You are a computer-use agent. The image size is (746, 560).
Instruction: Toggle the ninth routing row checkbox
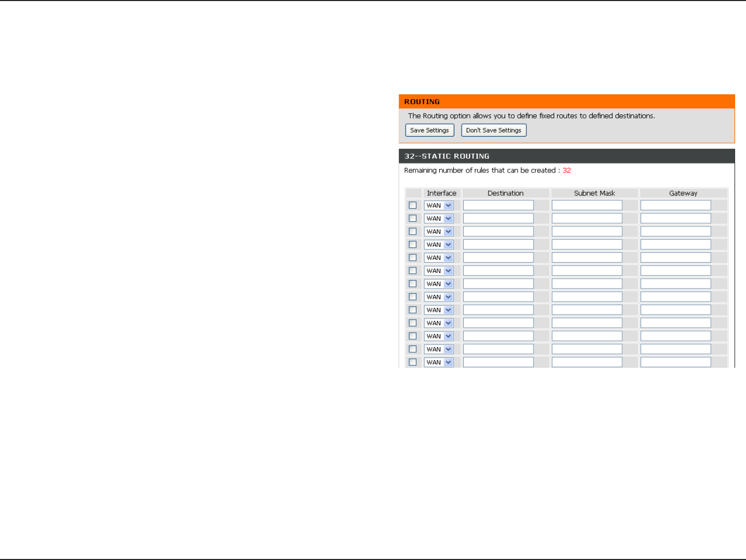412,310
